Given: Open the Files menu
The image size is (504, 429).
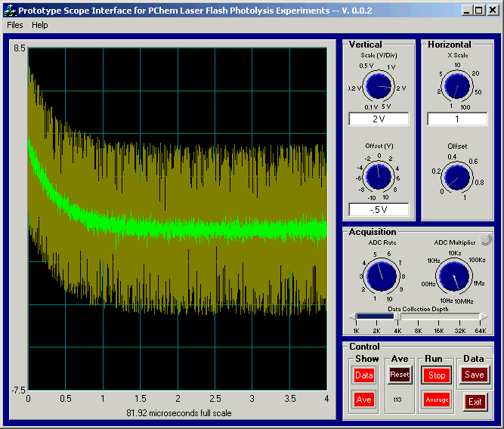Looking at the screenshot, I should (15, 25).
